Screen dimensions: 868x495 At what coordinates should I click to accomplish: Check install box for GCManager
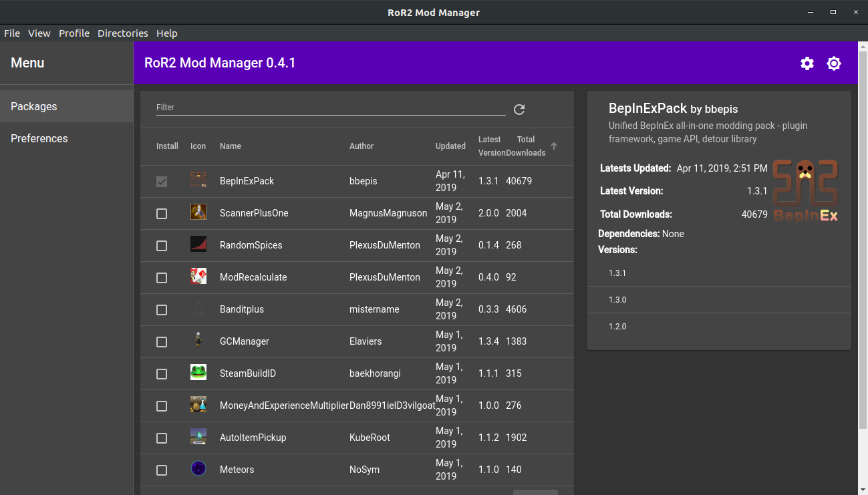(x=162, y=342)
